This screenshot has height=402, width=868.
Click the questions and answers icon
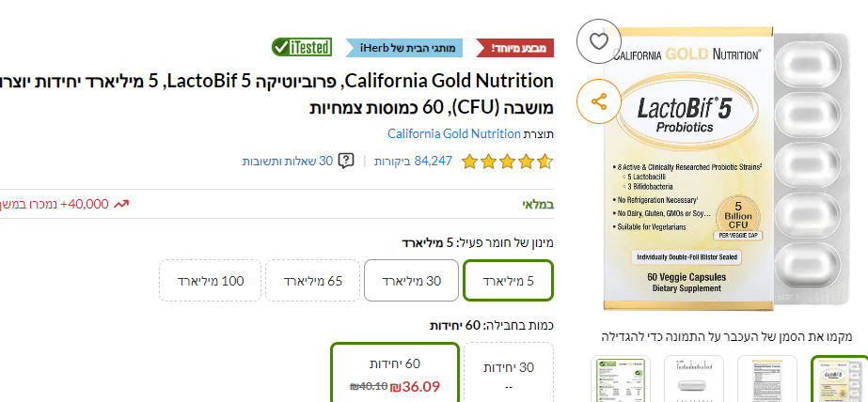point(346,162)
